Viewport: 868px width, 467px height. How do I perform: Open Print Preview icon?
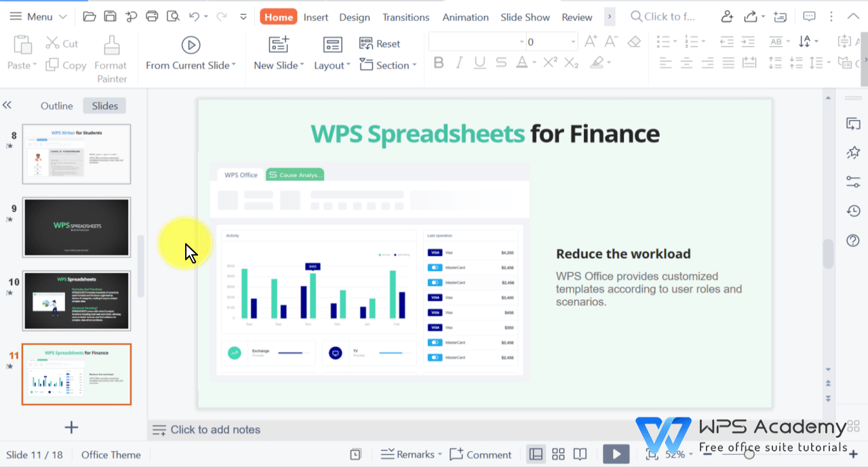point(173,16)
